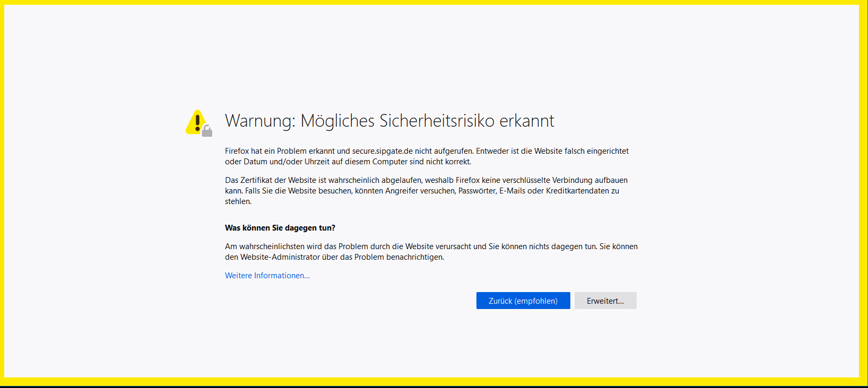
Task: Click the gray padlock badge on warning icon
Action: pyautogui.click(x=207, y=131)
